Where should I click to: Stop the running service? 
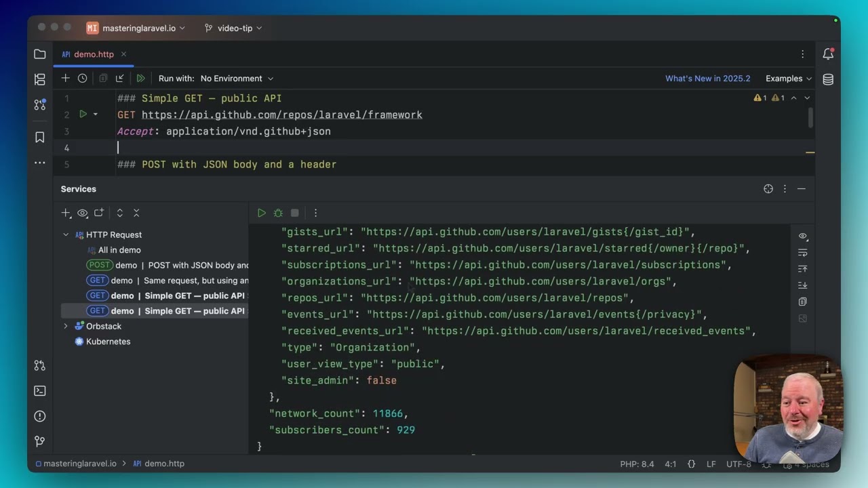click(294, 213)
